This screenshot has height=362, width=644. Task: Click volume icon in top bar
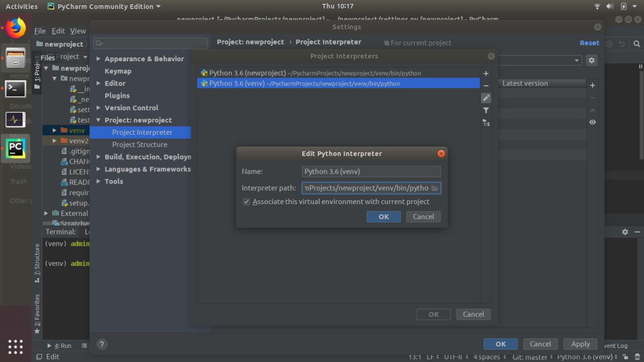point(610,6)
